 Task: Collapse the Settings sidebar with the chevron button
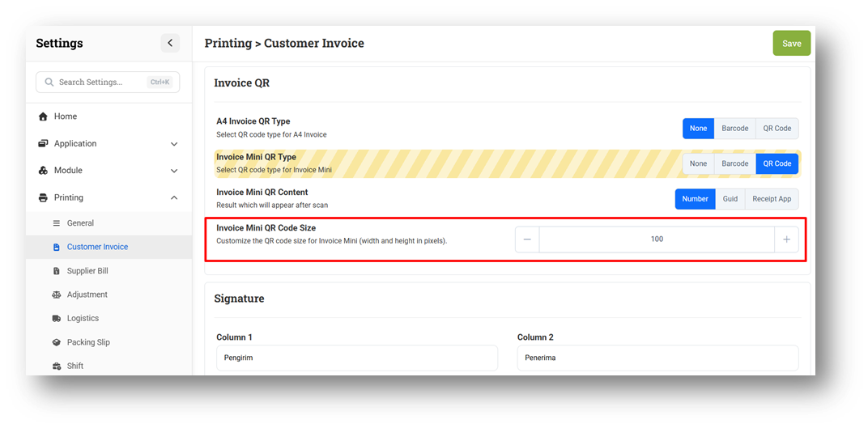[170, 43]
